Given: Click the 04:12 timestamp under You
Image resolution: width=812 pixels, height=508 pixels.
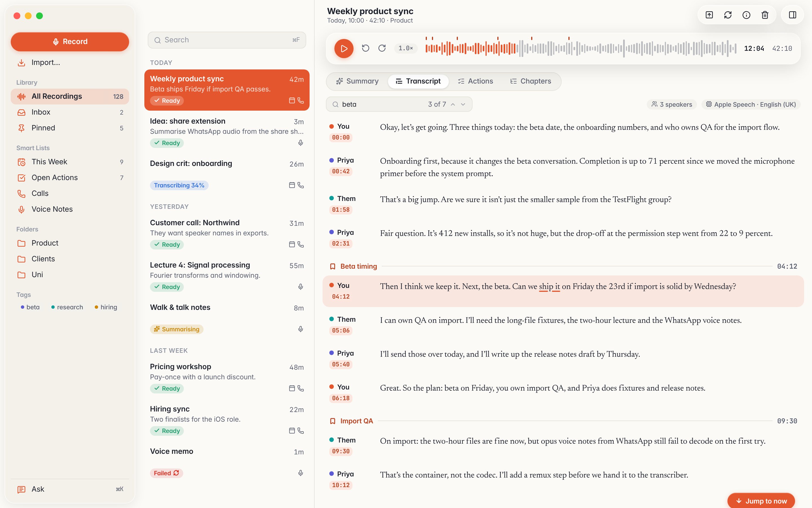Looking at the screenshot, I should point(341,297).
